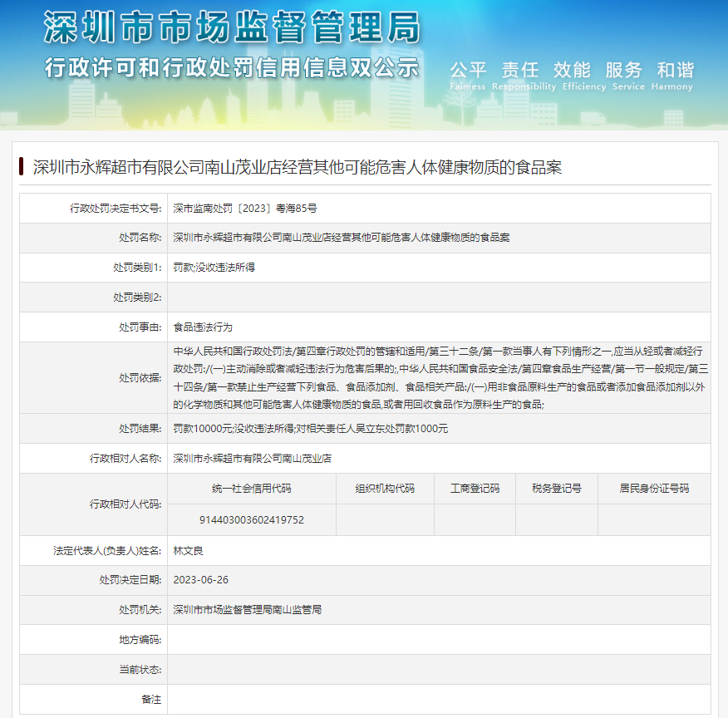Click the 效能 Efficiency slogan text
The height and width of the screenshot is (718, 728).
(x=584, y=76)
